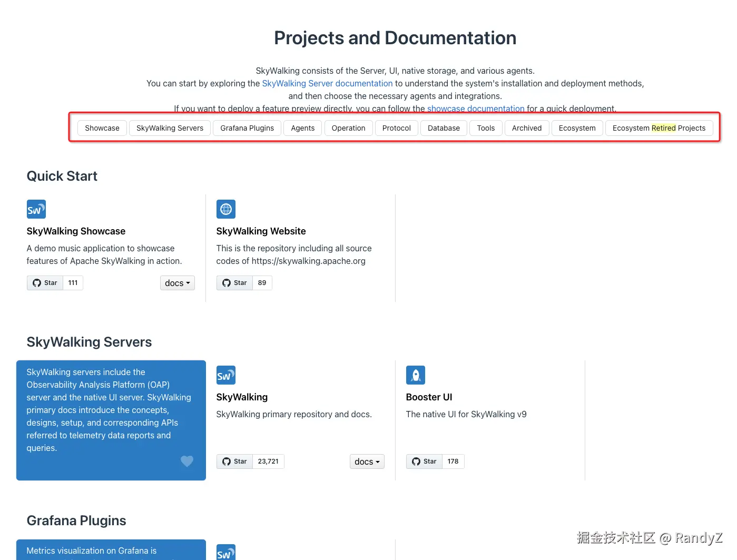Go to the Protocol category
737x560 pixels.
(x=397, y=128)
